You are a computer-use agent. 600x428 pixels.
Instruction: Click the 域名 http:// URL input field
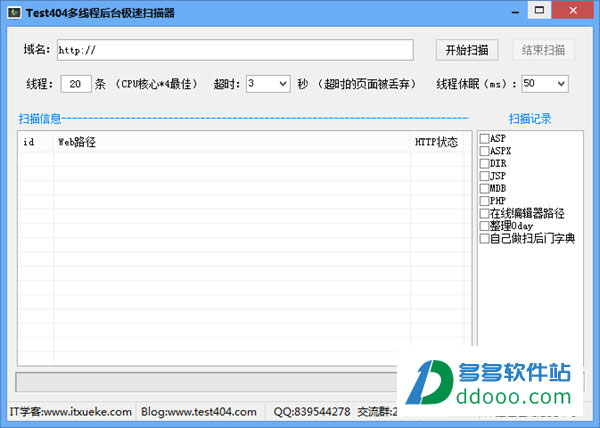(x=235, y=50)
